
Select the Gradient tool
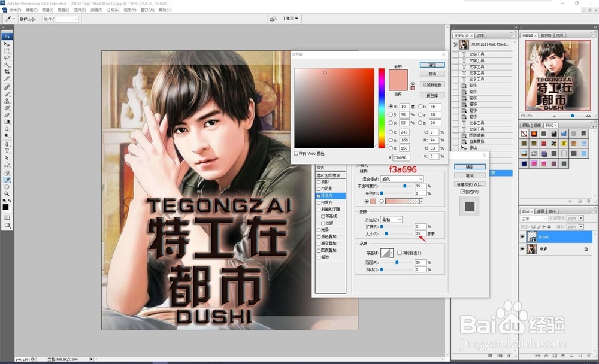pyautogui.click(x=7, y=122)
